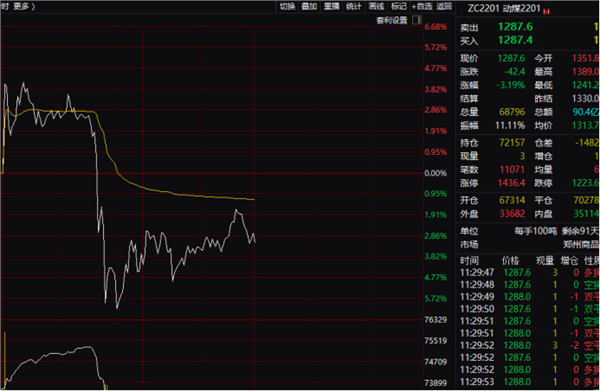The width and height of the screenshot is (600, 391).
Task: Click the 76329 open-interest axis label
Action: pyautogui.click(x=435, y=319)
